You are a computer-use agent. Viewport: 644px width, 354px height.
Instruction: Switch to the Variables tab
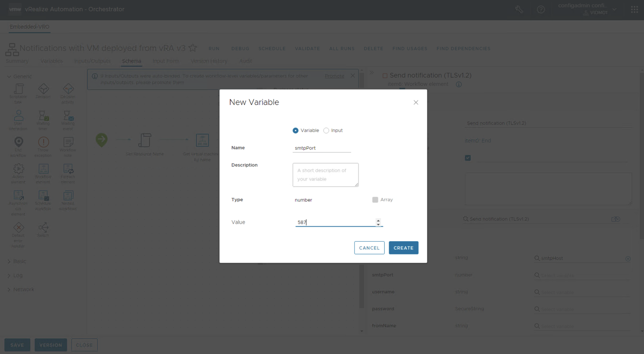[52, 61]
